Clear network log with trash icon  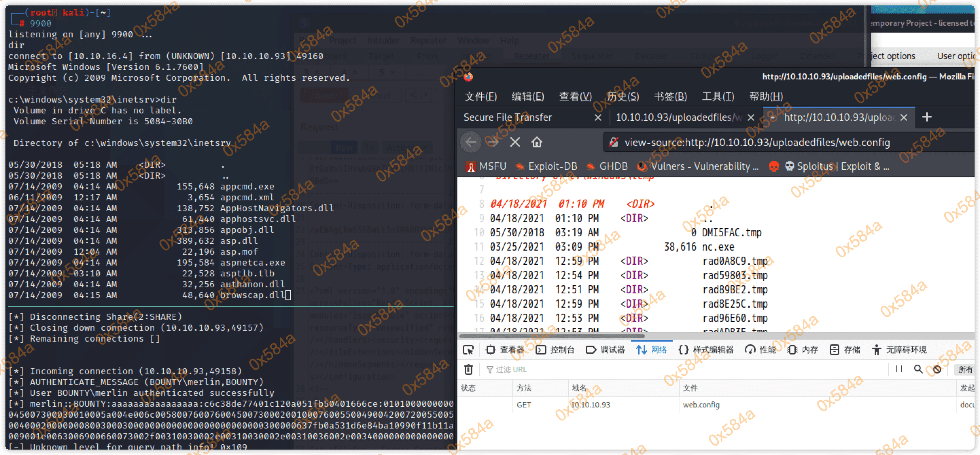pyautogui.click(x=468, y=369)
